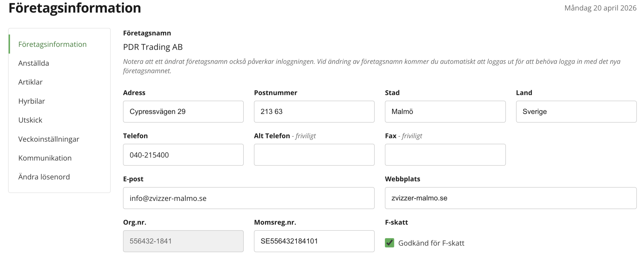Click the empty Fax input field

tap(445, 155)
